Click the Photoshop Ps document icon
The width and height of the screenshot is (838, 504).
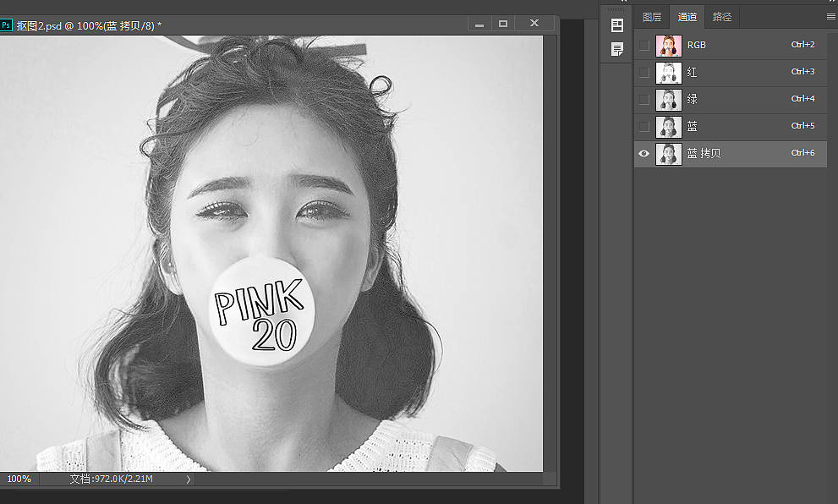tap(6, 25)
